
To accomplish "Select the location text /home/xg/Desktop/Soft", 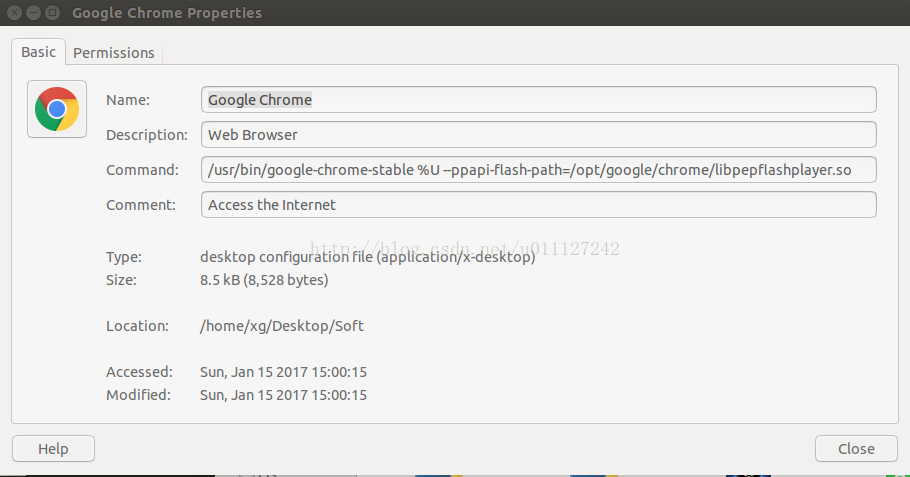I will [x=281, y=326].
